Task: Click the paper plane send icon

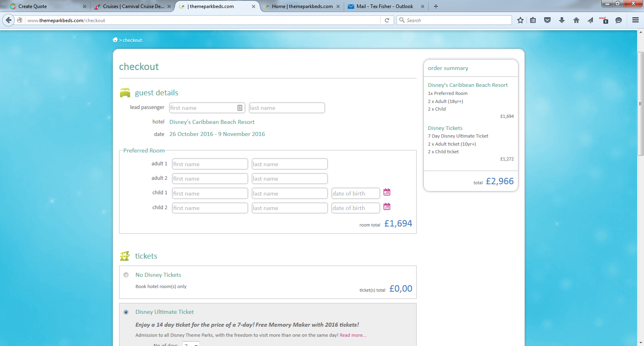Action: (x=590, y=20)
